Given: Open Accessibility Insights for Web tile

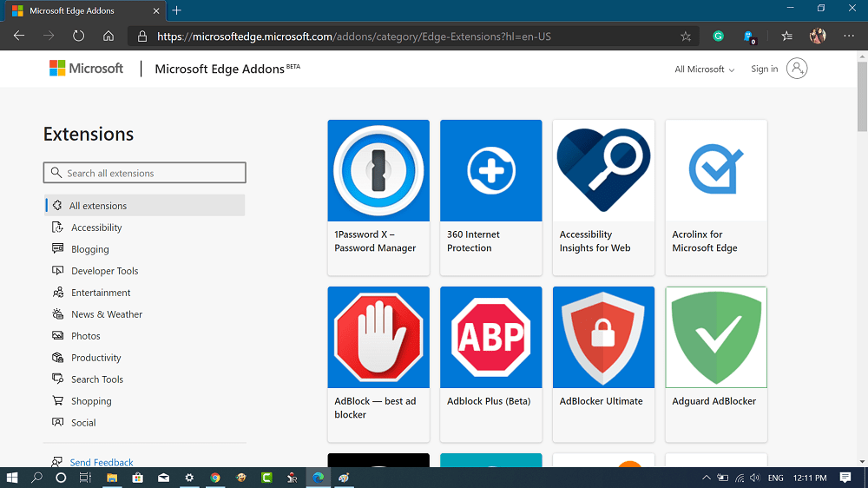Looking at the screenshot, I should pos(603,197).
